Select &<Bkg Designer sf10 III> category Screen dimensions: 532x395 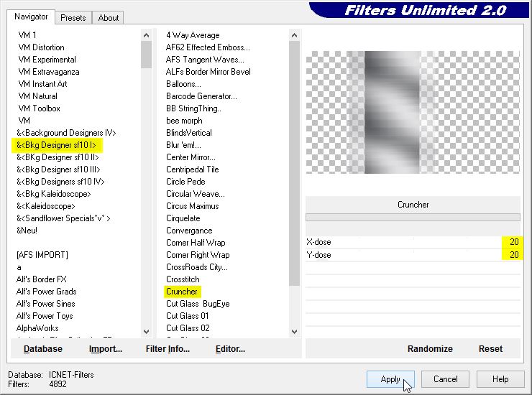58,169
